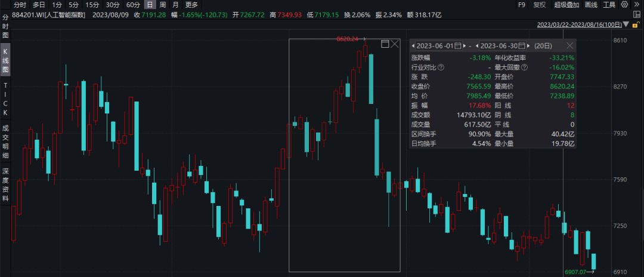Click 最大量 40.42亿 value
644x277 pixels.
(x=563, y=134)
